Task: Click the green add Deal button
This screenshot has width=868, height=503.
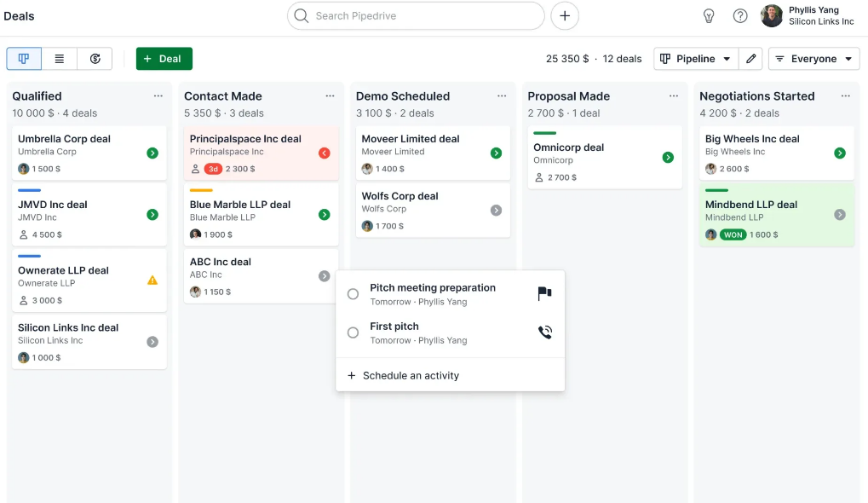Action: [164, 59]
